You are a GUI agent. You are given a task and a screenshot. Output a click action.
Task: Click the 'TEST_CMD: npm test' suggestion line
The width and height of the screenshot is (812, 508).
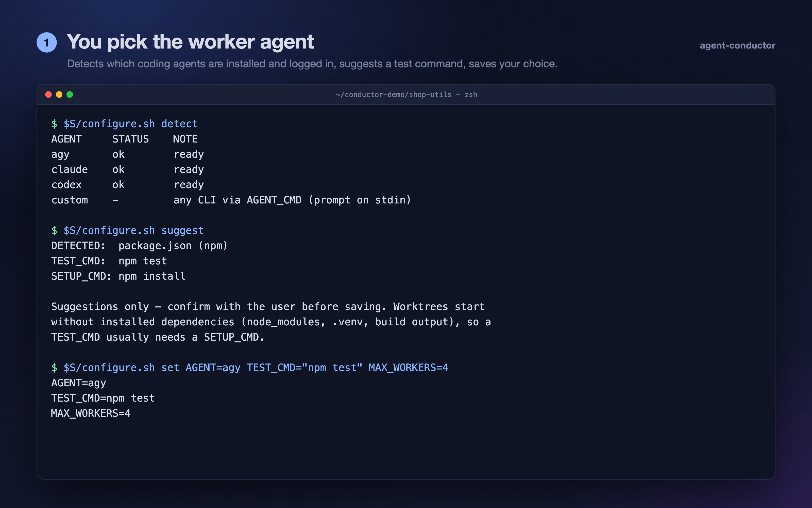(x=109, y=261)
